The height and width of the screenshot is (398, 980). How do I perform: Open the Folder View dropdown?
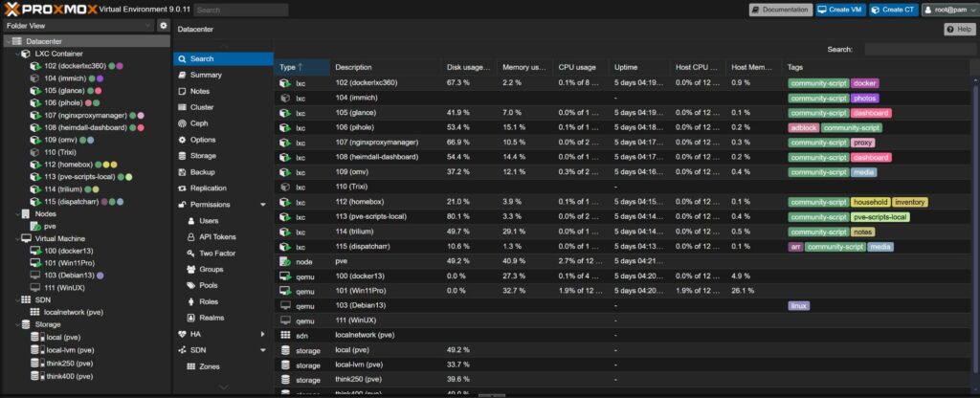coord(146,26)
